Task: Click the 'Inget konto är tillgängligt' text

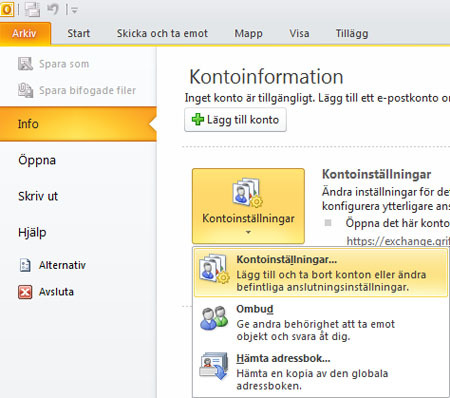Action: point(250,98)
